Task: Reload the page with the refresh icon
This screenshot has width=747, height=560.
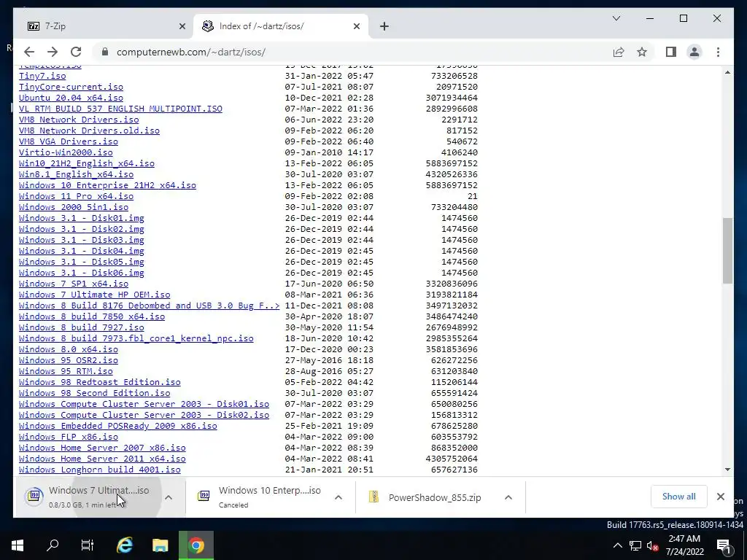Action: click(x=76, y=52)
